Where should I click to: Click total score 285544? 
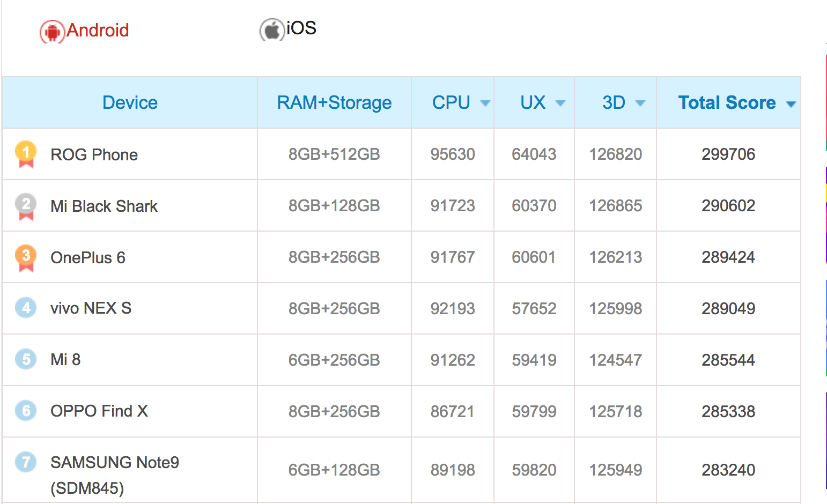coord(728,360)
